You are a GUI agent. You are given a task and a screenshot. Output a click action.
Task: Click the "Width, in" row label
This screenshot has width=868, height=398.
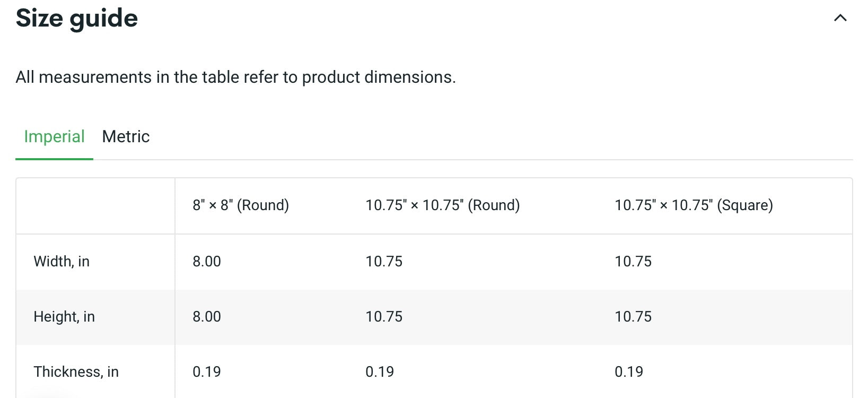pyautogui.click(x=62, y=262)
